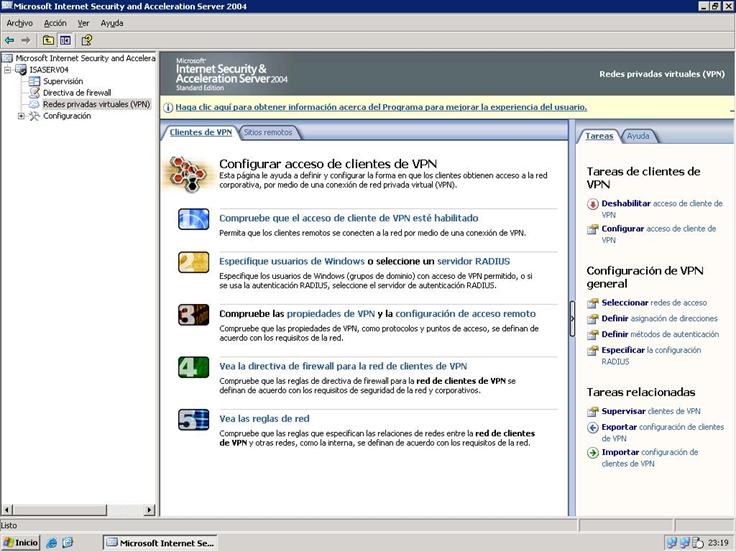Go back using the toolbar back arrow
The height and width of the screenshot is (552, 736).
pyautogui.click(x=9, y=40)
